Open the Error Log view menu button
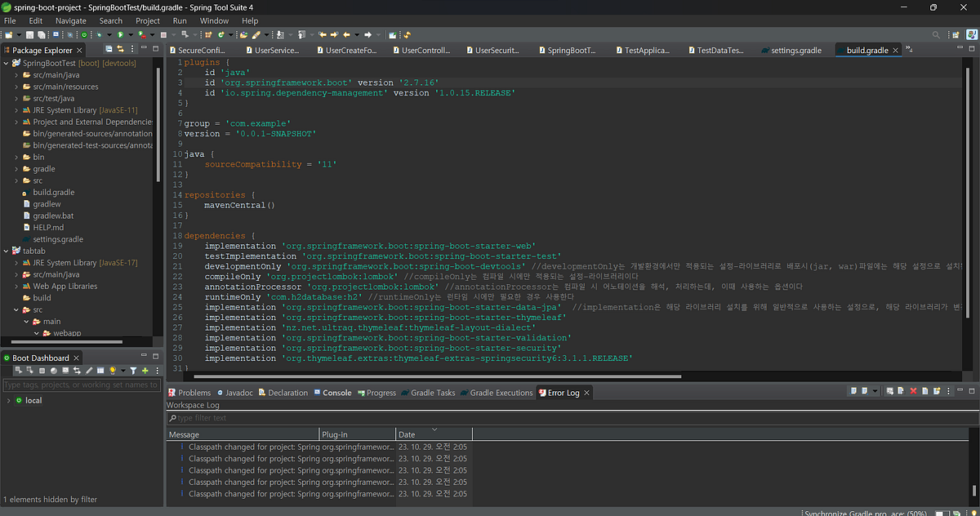980x516 pixels. [948, 391]
